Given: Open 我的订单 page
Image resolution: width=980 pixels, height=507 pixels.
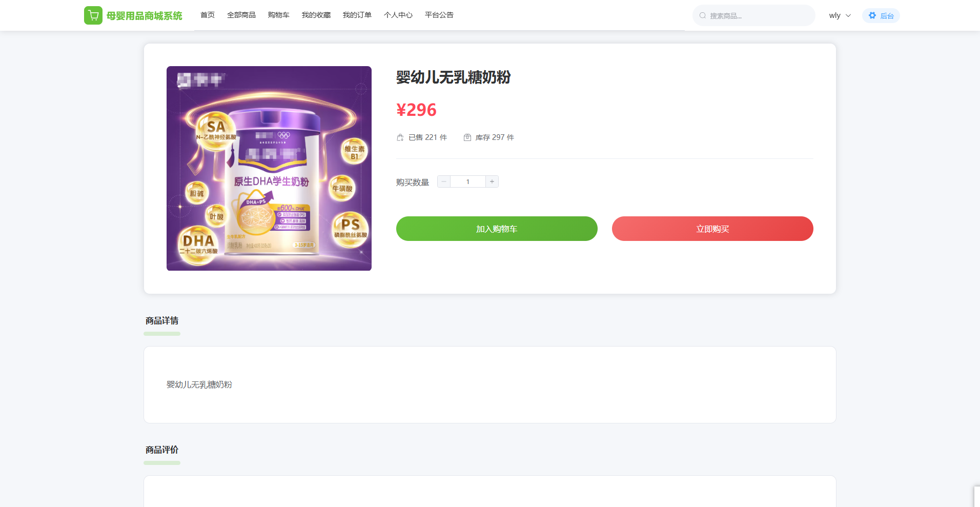Looking at the screenshot, I should tap(357, 15).
